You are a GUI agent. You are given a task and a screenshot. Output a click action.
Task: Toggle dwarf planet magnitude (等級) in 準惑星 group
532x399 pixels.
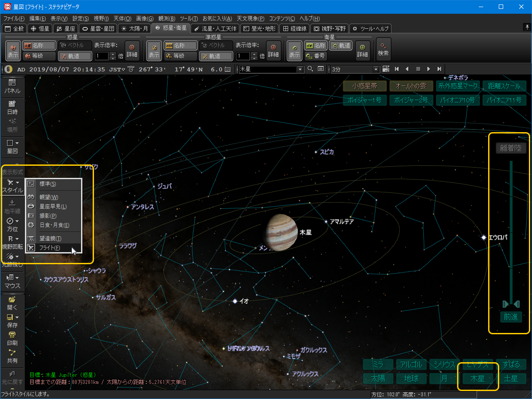pos(180,56)
